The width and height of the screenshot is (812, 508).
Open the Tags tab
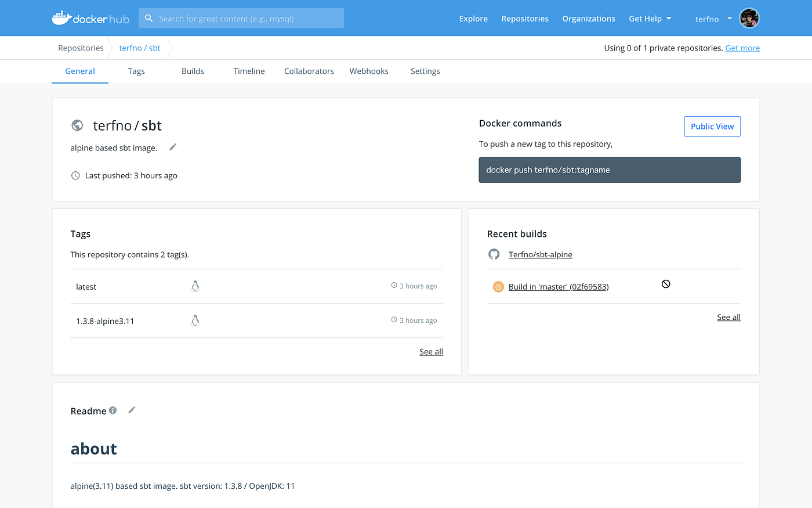[x=136, y=71]
